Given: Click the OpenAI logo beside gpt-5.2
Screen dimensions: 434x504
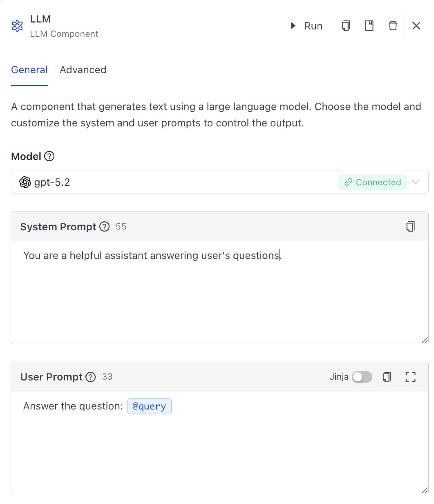Looking at the screenshot, I should tap(25, 182).
